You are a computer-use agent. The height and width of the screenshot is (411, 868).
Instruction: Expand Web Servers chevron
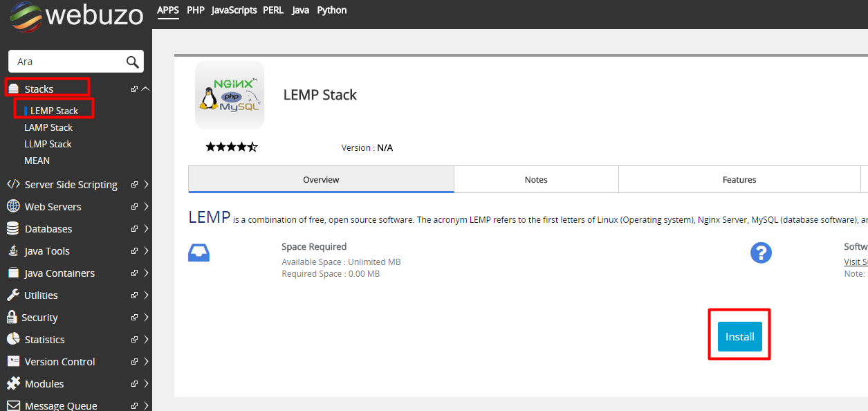146,207
